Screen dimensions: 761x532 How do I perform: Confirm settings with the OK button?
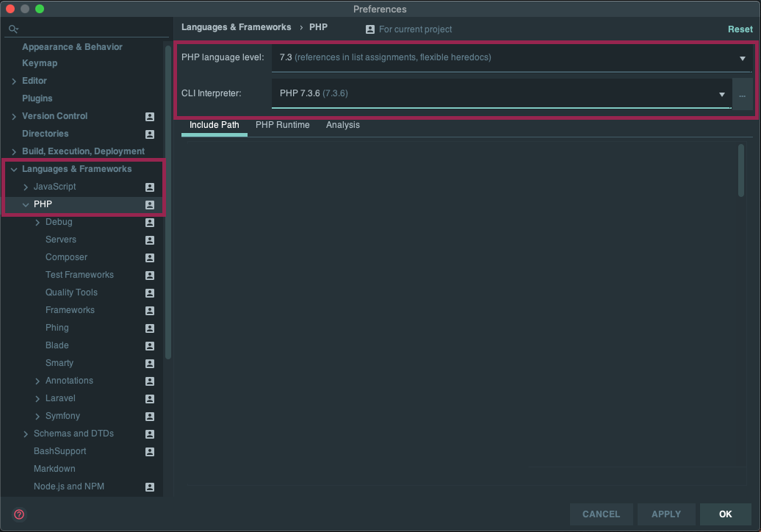click(725, 514)
